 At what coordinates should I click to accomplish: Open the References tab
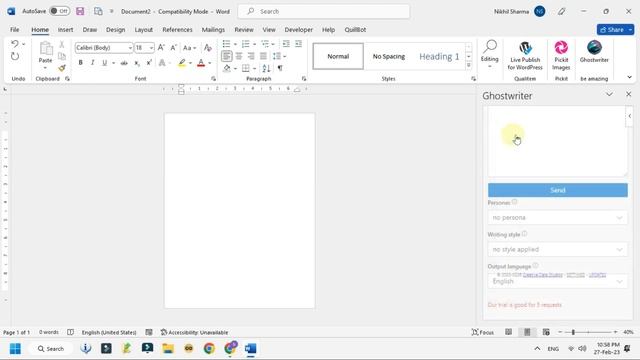click(177, 30)
